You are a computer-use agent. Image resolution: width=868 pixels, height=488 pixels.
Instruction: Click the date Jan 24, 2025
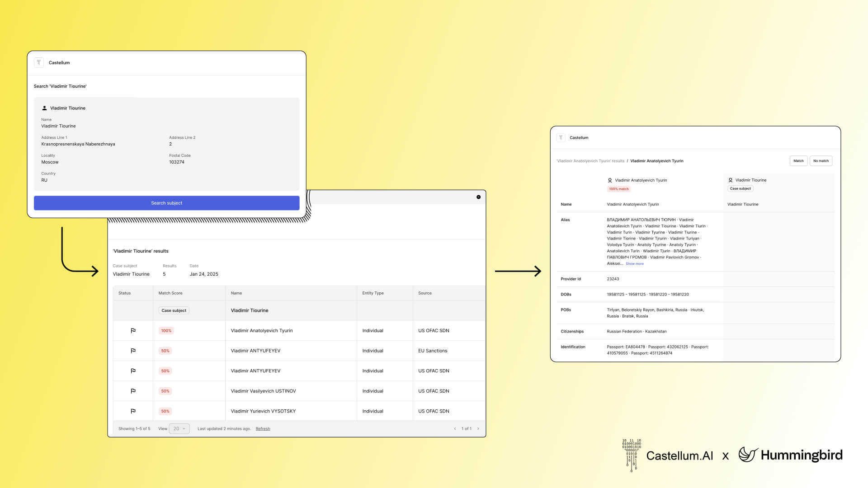click(204, 274)
